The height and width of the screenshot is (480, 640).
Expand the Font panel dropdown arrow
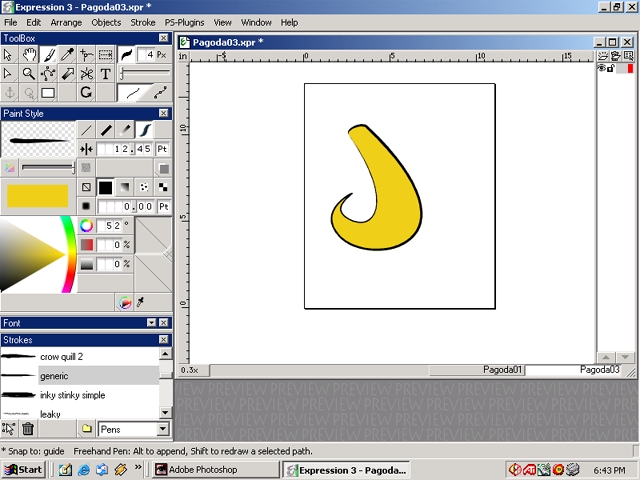click(x=151, y=323)
